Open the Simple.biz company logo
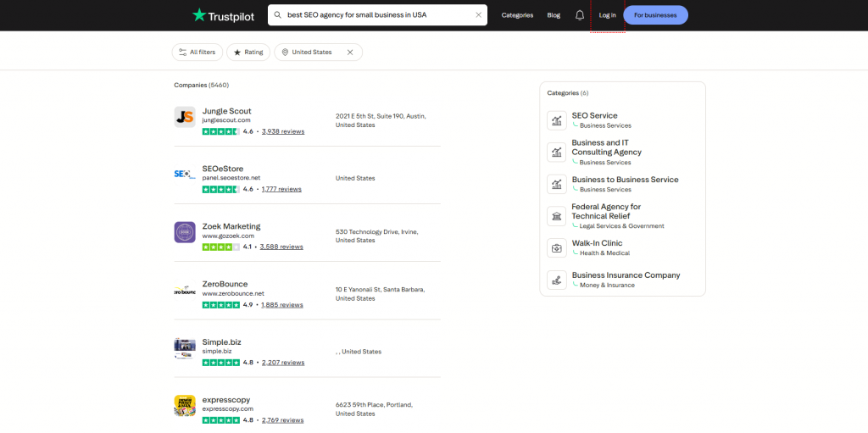The width and height of the screenshot is (868, 433). [x=184, y=347]
